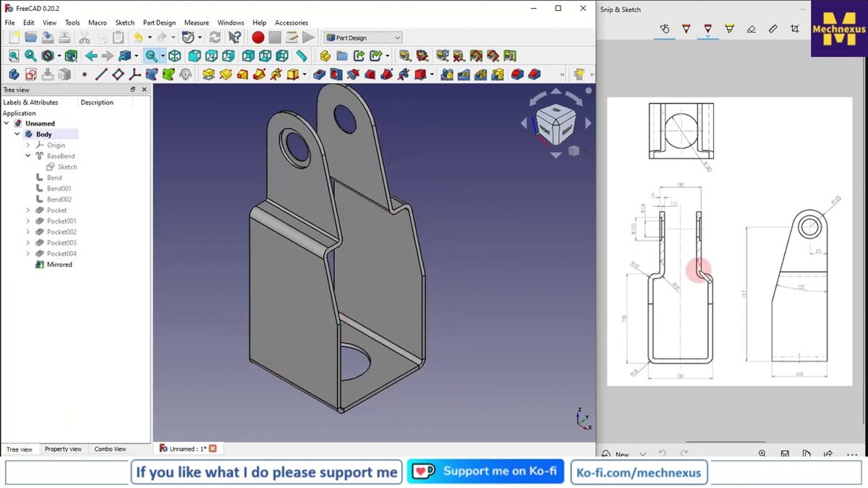Switch to the Combo View tab
This screenshot has width=868, height=488.
point(110,449)
